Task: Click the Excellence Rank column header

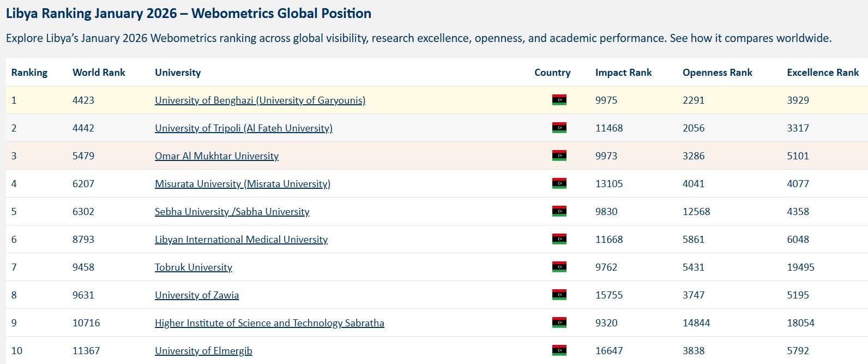Action: 823,73
